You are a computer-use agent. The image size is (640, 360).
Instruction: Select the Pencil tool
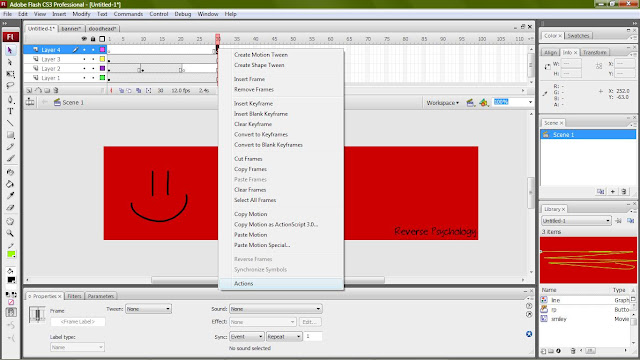tap(10, 147)
